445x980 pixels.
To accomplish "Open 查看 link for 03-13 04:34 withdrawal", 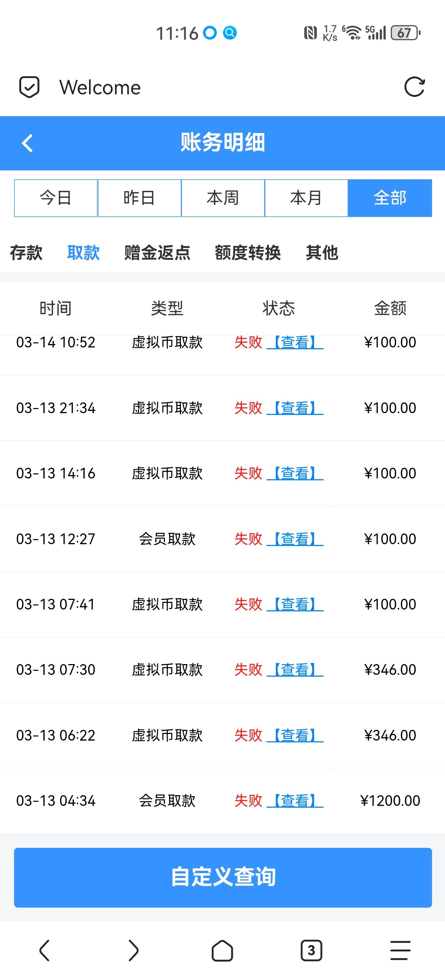I will [x=295, y=801].
